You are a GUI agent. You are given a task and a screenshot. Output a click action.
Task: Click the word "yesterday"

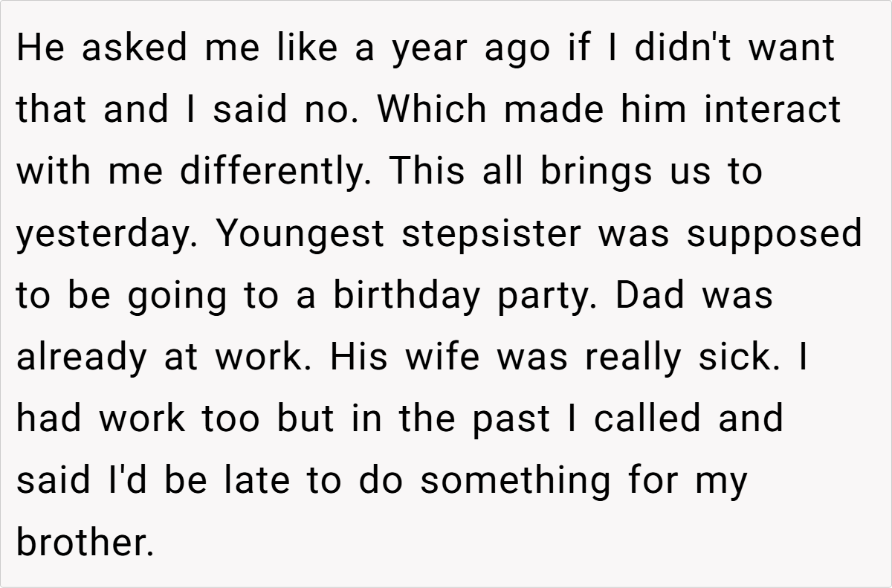107,235
